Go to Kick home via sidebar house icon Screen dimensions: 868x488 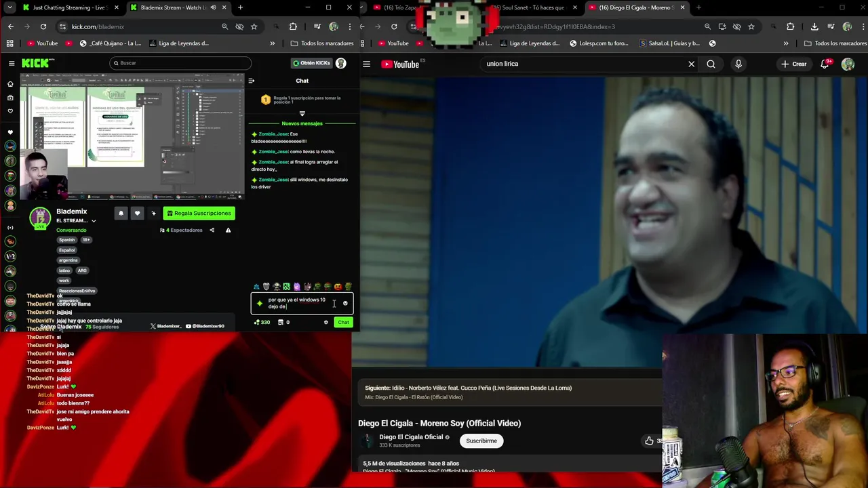[10, 84]
